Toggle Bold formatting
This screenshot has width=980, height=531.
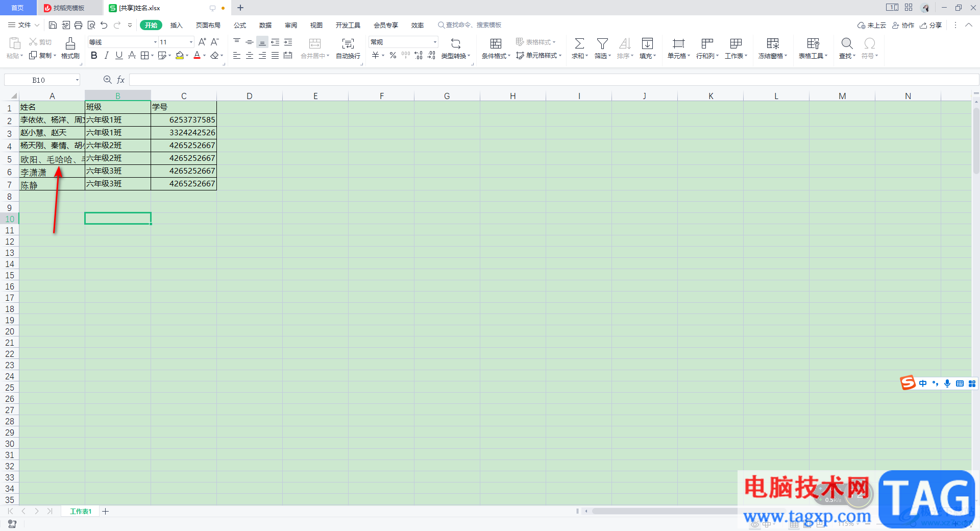(94, 55)
